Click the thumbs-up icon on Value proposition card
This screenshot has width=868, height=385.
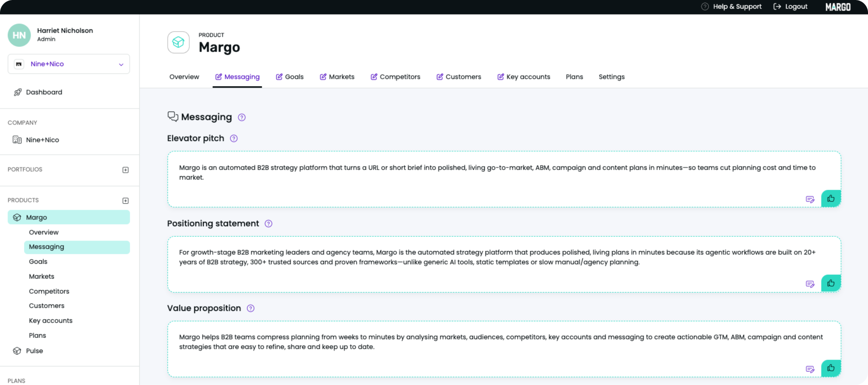click(831, 368)
